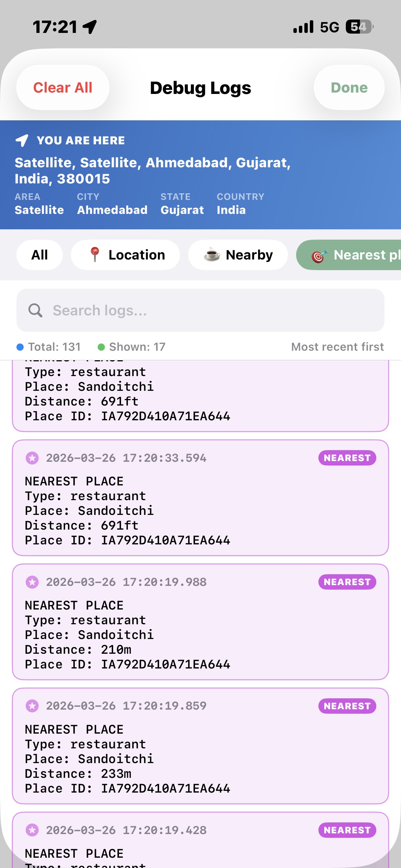Tap the NEAREST badge on the 17:20:33.594 entry

pyautogui.click(x=347, y=458)
